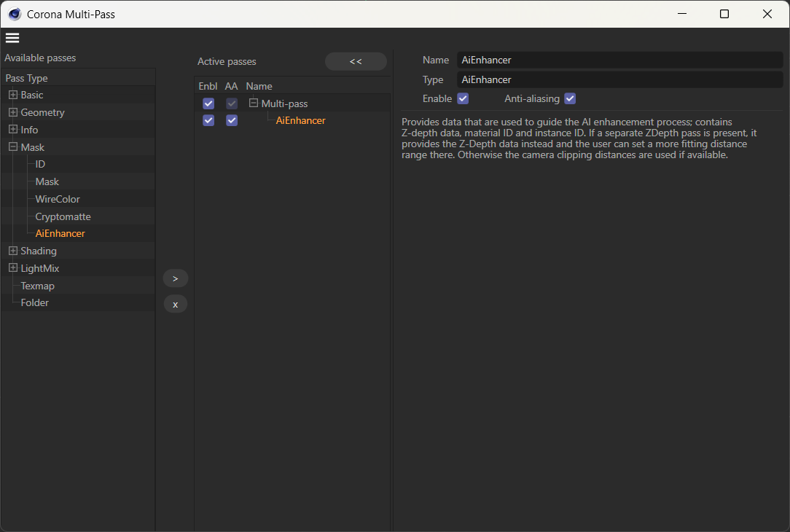Viewport: 790px width, 532px height.
Task: Maximize the Corona Multi-Pass window
Action: (724, 14)
